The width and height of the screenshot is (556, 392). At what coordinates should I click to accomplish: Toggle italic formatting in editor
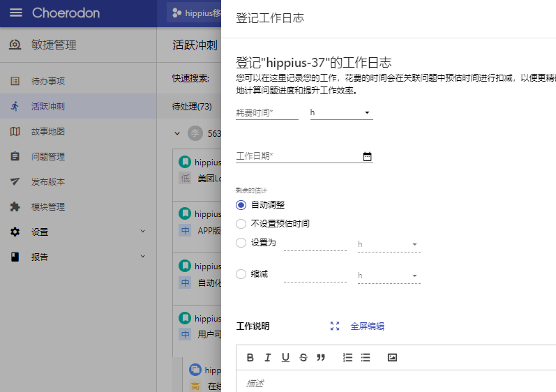click(268, 358)
